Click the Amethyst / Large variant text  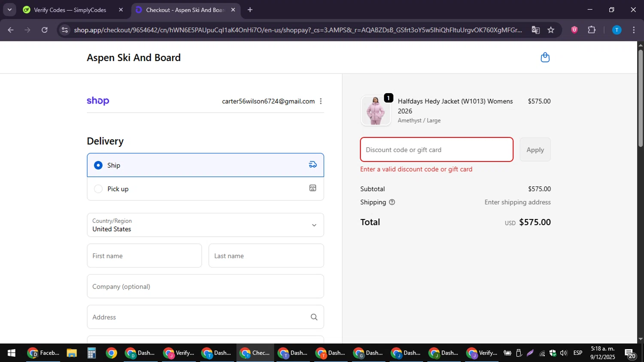[x=419, y=121]
